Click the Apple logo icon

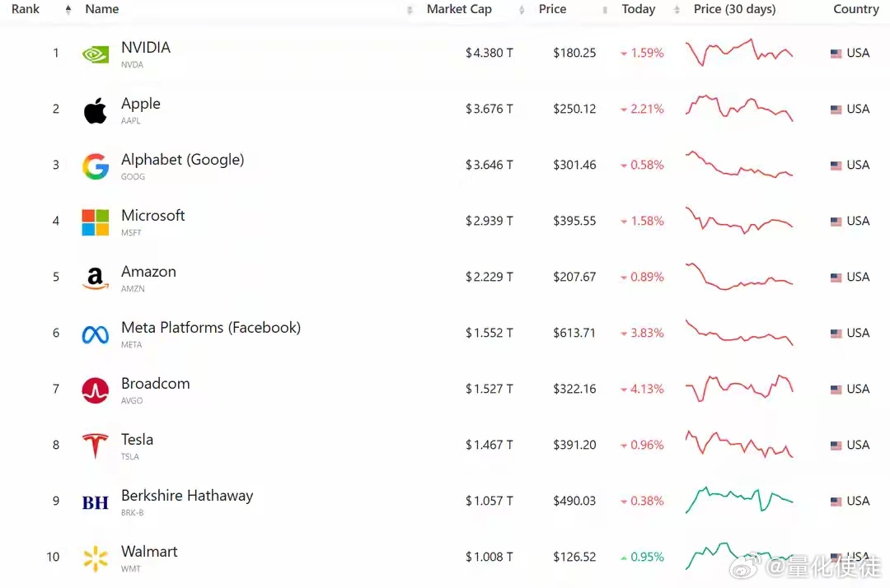pos(96,110)
